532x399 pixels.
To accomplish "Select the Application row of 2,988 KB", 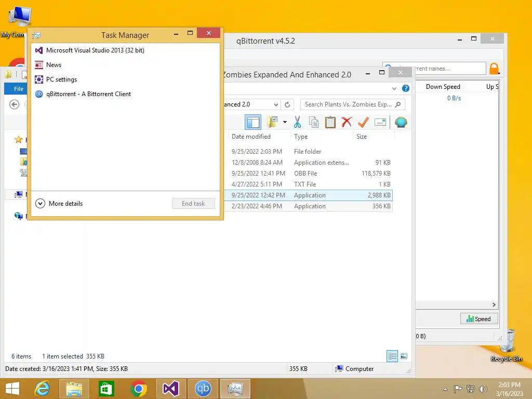I will pyautogui.click(x=308, y=195).
